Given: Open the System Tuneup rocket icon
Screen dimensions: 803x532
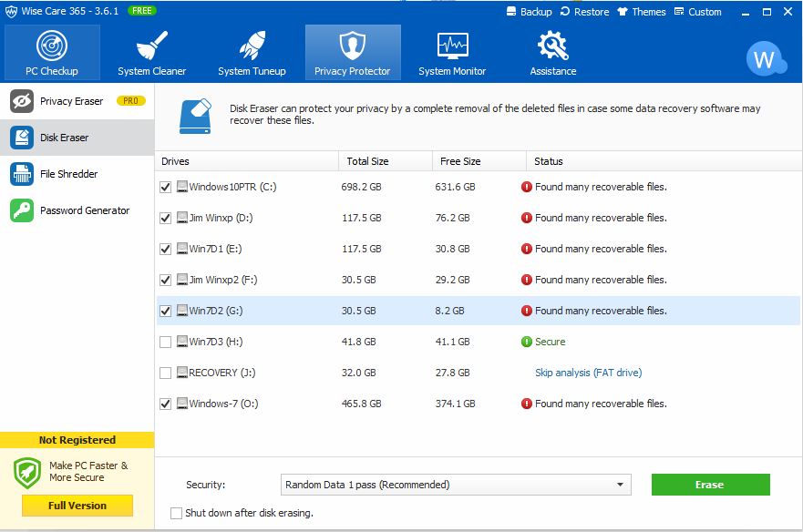Looking at the screenshot, I should point(252,45).
